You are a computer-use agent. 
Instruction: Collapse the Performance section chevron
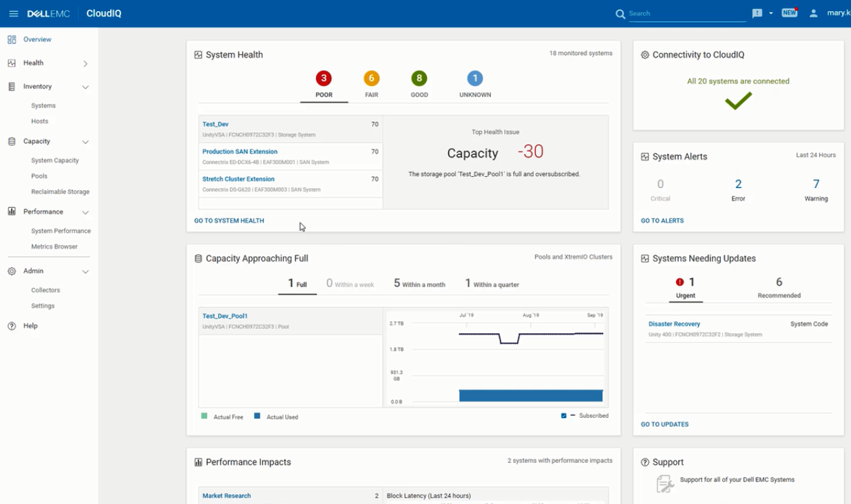(85, 213)
